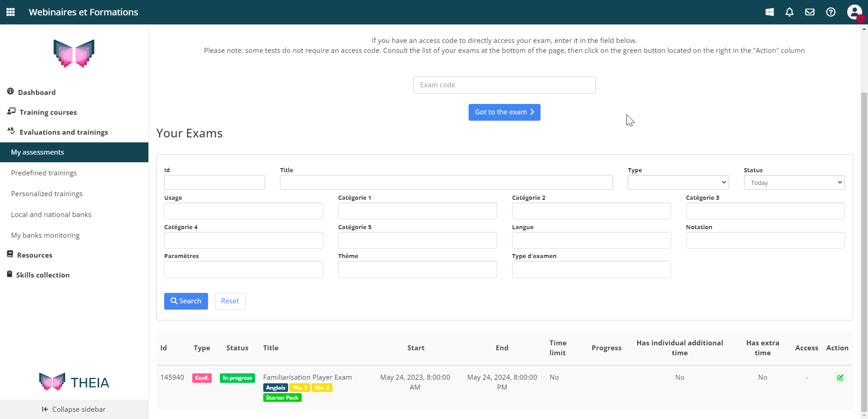Focus the Exam code input field
This screenshot has height=419, width=868.
(504, 85)
